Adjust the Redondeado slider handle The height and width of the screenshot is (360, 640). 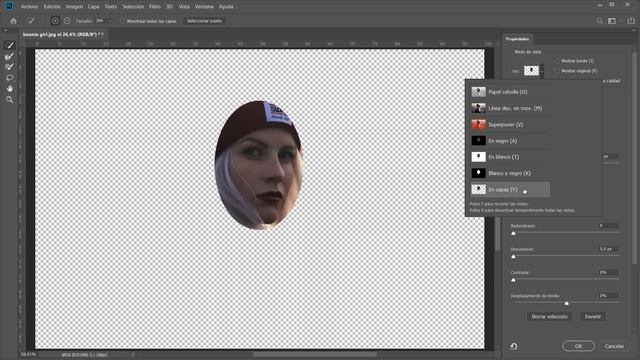pyautogui.click(x=513, y=233)
